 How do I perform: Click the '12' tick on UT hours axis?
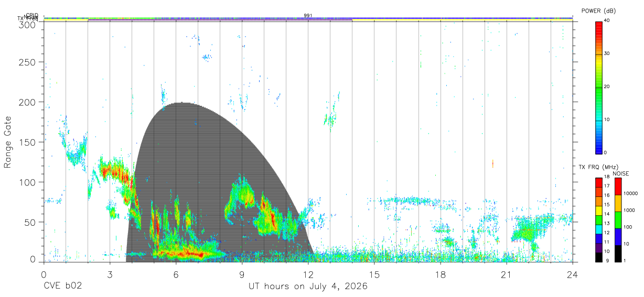[x=308, y=274]
